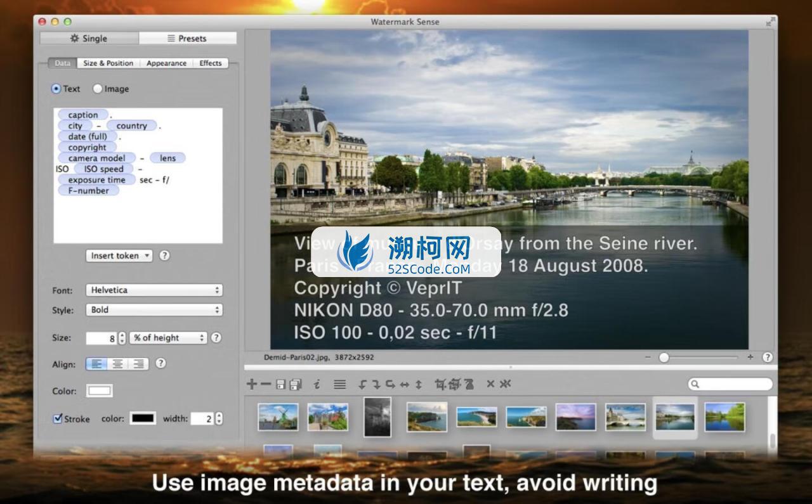Click the zoom slider handle
Screen dimensions: 812x504
tap(664, 358)
